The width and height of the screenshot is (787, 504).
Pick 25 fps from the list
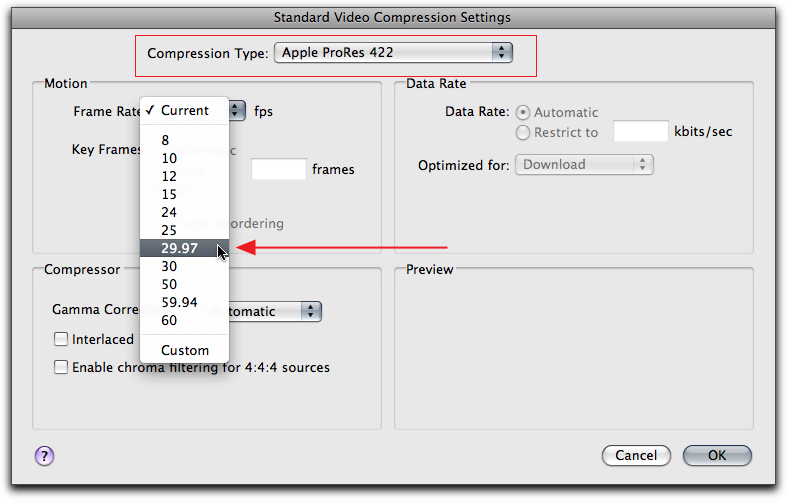click(x=169, y=230)
